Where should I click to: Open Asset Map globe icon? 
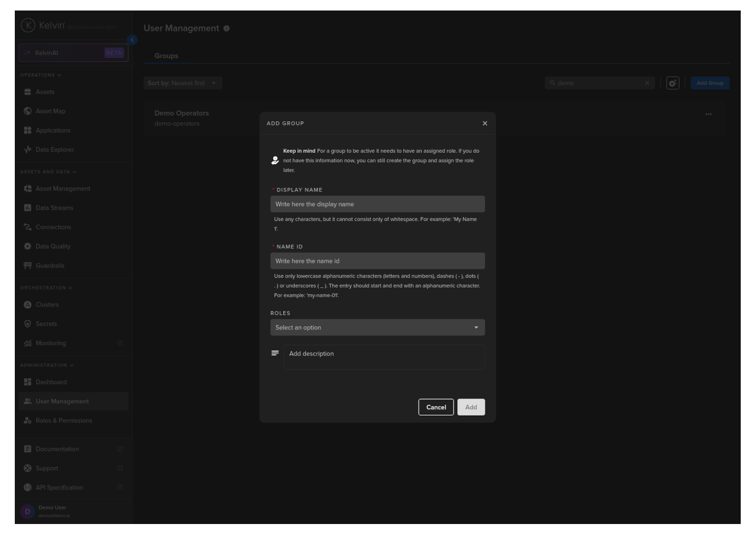point(28,111)
